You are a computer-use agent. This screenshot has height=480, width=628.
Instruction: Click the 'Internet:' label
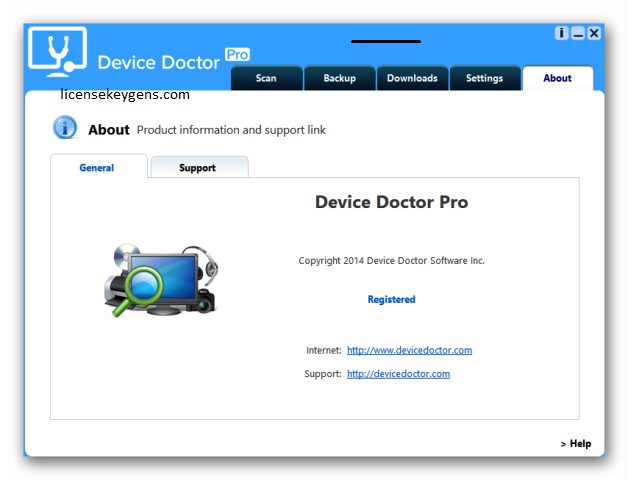click(x=324, y=350)
